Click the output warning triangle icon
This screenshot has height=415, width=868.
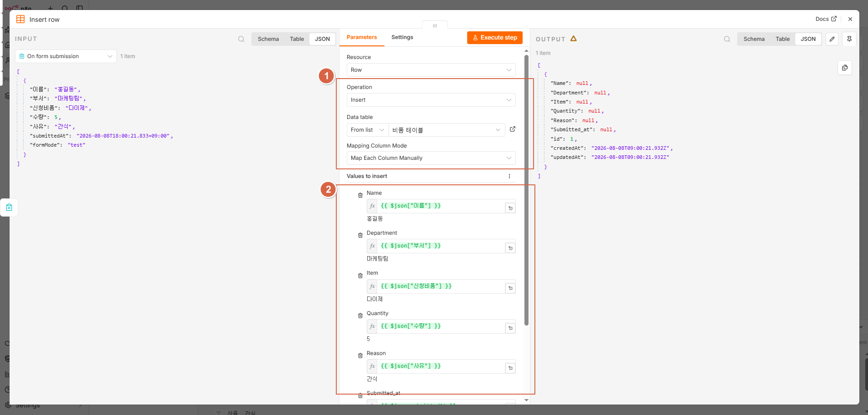click(574, 39)
